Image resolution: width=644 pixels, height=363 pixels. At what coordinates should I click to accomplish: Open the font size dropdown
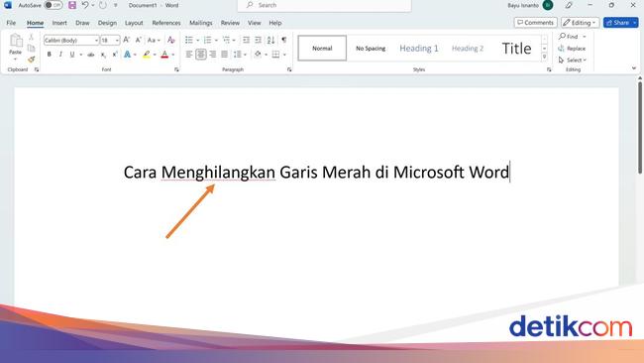tap(117, 41)
